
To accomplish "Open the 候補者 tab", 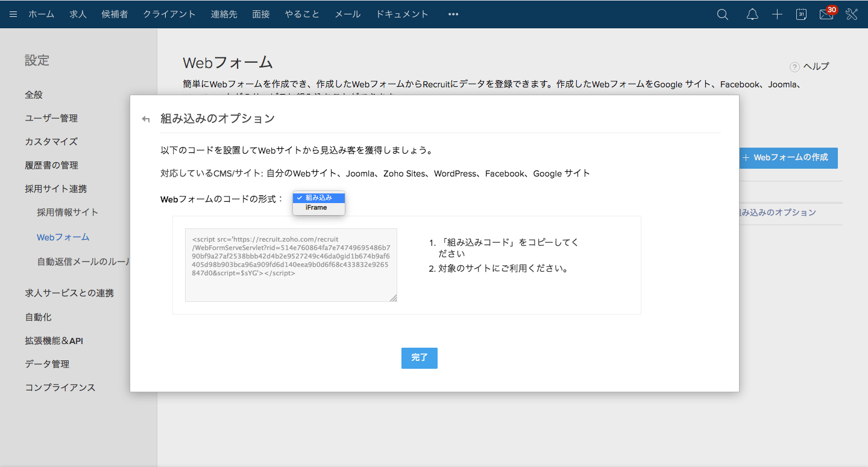I will [x=115, y=14].
